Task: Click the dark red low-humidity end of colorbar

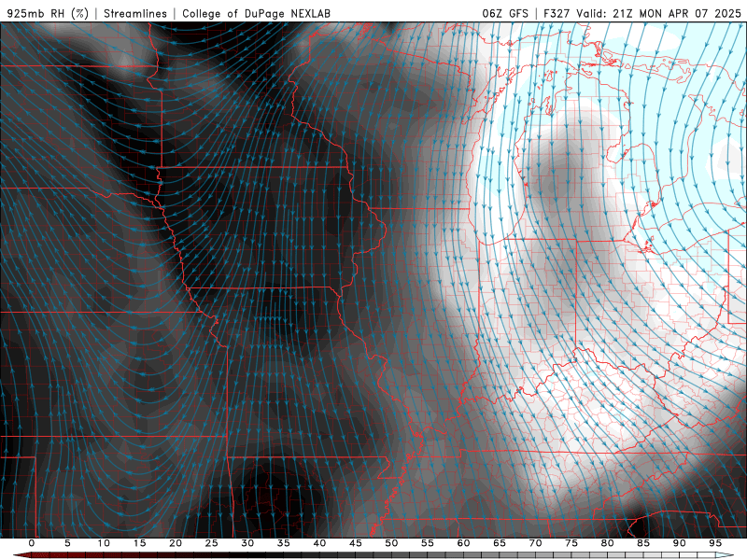Action: (x=22, y=555)
